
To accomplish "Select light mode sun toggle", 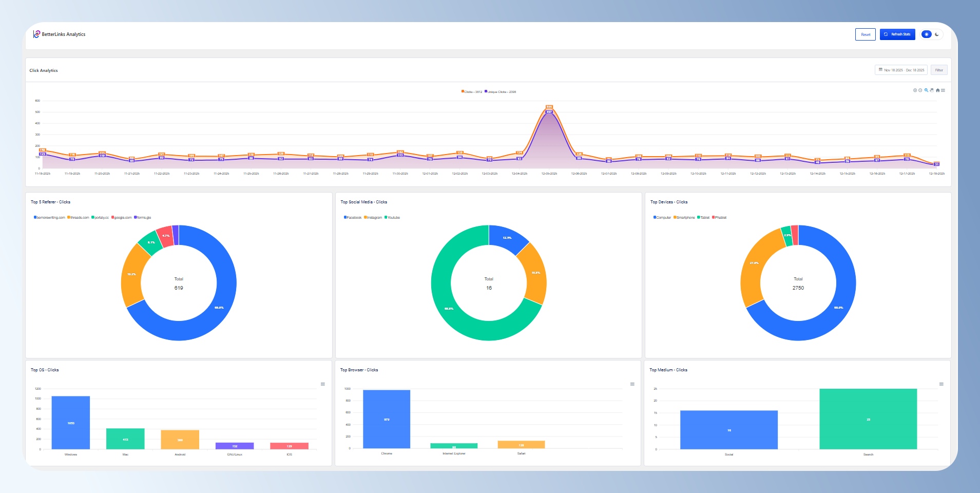I will [x=927, y=34].
